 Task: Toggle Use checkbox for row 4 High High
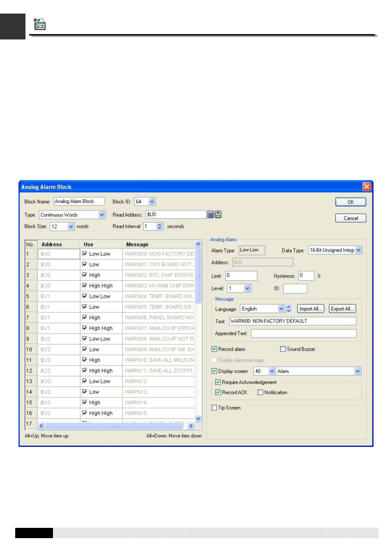pyautogui.click(x=85, y=286)
